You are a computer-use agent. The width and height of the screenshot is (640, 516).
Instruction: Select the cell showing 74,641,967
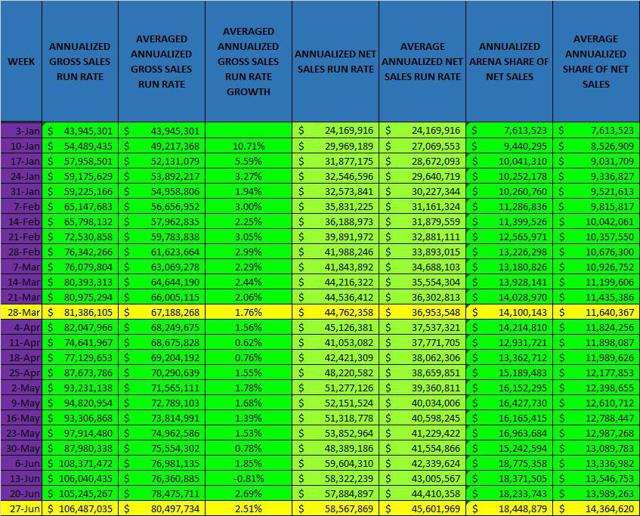click(x=80, y=342)
